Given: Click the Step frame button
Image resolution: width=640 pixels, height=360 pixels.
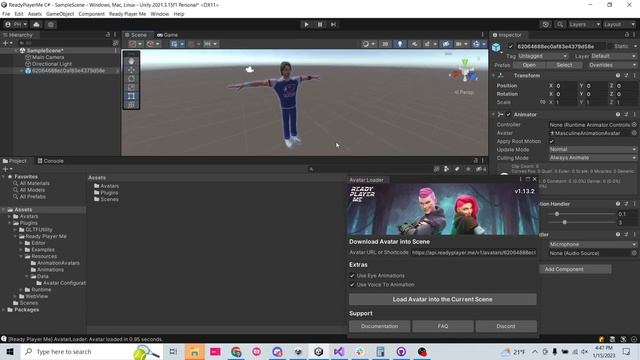Looking at the screenshot, I should pos(333,24).
